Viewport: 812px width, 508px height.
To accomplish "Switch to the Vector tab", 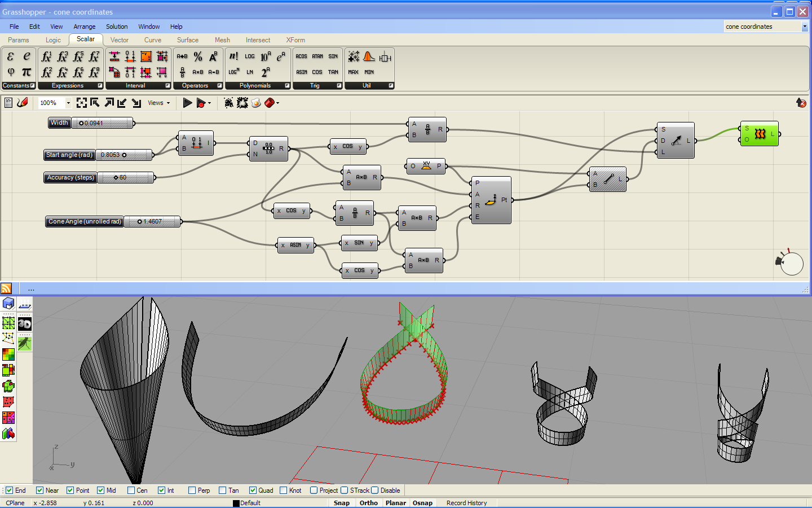I will point(119,40).
